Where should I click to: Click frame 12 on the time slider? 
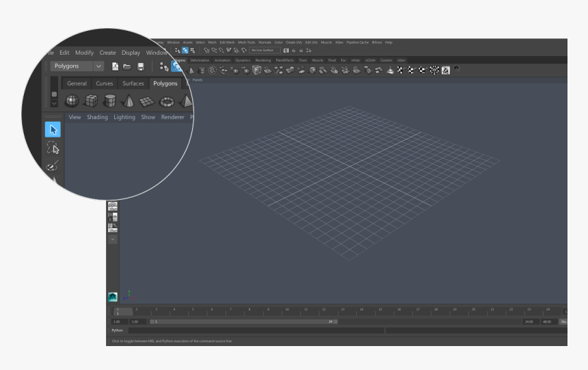click(x=323, y=311)
